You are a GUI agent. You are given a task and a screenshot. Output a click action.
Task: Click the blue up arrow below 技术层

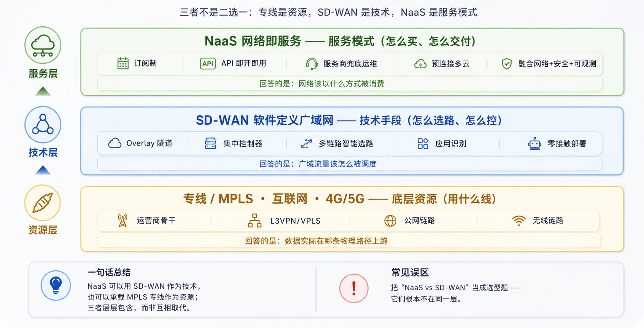point(43,170)
